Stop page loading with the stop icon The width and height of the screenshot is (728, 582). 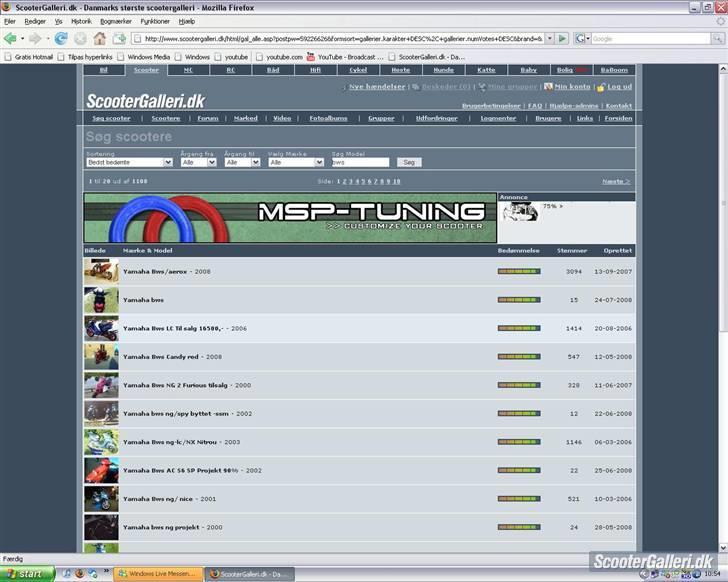[x=80, y=38]
